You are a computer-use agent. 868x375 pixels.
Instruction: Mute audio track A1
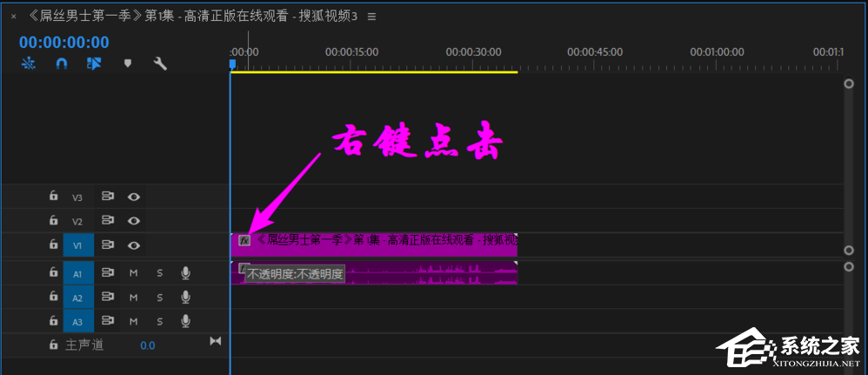click(x=134, y=273)
